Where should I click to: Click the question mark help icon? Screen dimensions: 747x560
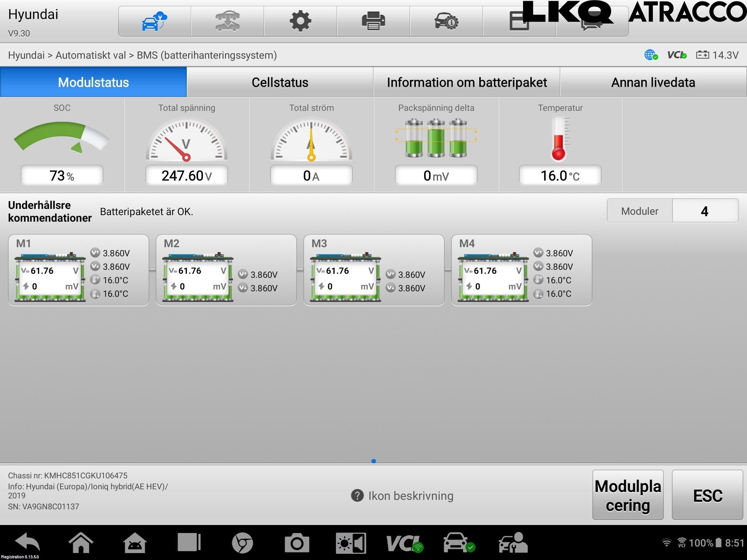pos(357,495)
